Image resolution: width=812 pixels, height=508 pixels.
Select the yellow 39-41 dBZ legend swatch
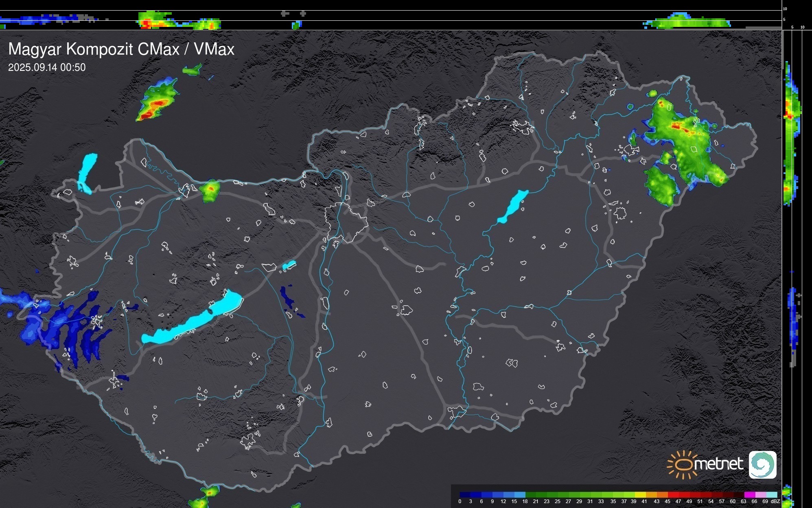640,495
